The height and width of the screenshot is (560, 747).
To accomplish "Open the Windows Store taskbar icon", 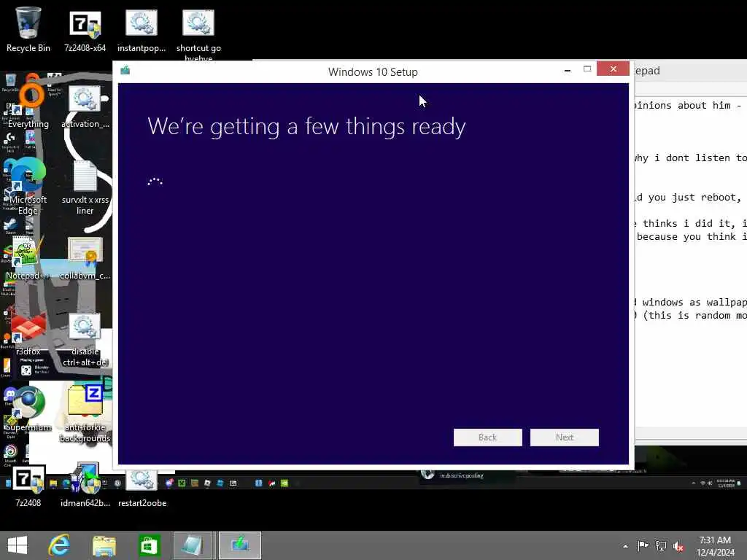I will pos(149,545).
